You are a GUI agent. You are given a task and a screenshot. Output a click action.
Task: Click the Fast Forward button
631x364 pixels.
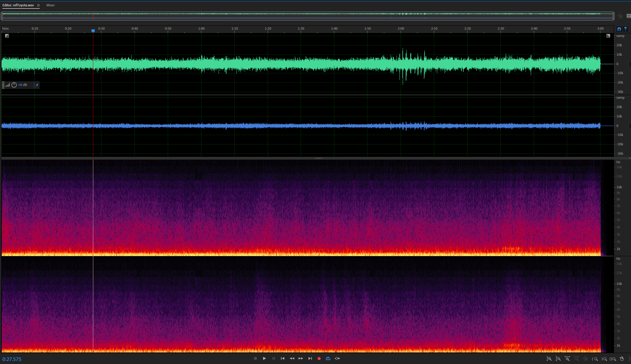(301, 359)
